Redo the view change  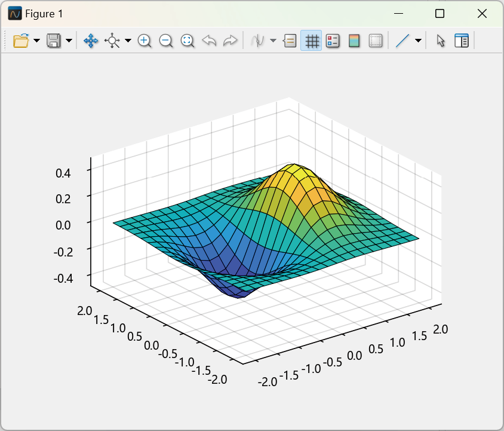pos(230,41)
